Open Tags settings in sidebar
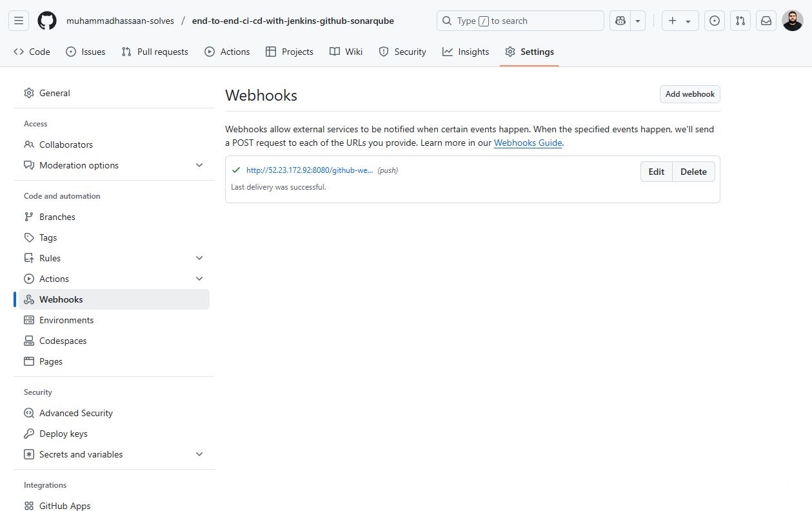This screenshot has width=812, height=511. coord(114,237)
